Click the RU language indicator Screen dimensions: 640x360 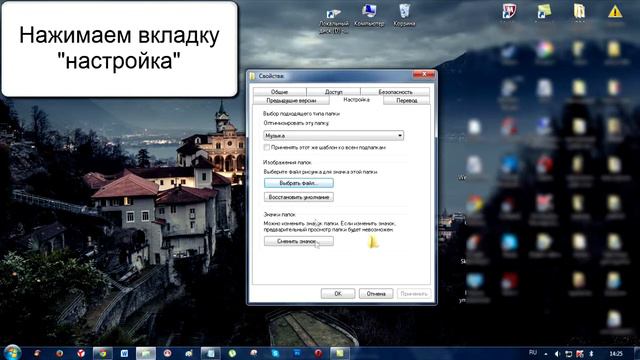(533, 353)
